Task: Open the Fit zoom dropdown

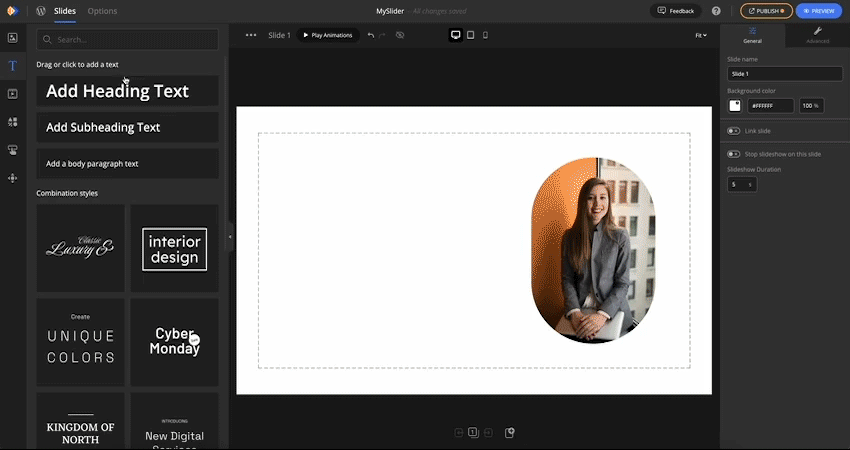Action: coord(701,35)
